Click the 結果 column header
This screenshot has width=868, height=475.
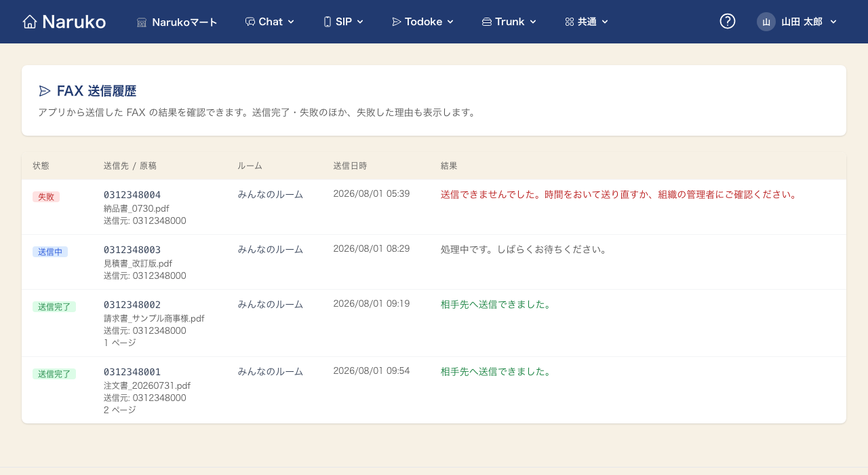click(x=449, y=166)
